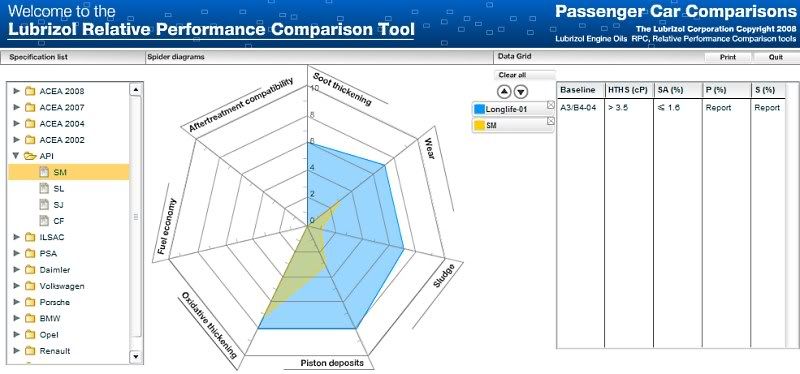Expand the ACEA 2008 folder
Viewport: 800px width, 374px height.
[x=17, y=91]
